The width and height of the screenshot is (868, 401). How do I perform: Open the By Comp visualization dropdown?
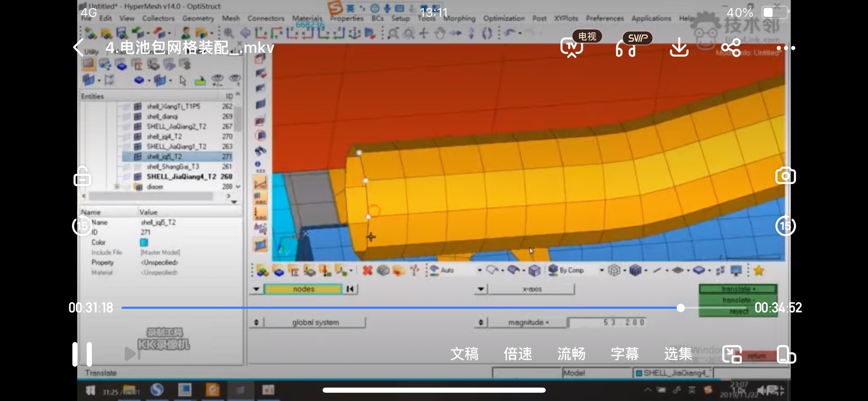pyautogui.click(x=602, y=270)
